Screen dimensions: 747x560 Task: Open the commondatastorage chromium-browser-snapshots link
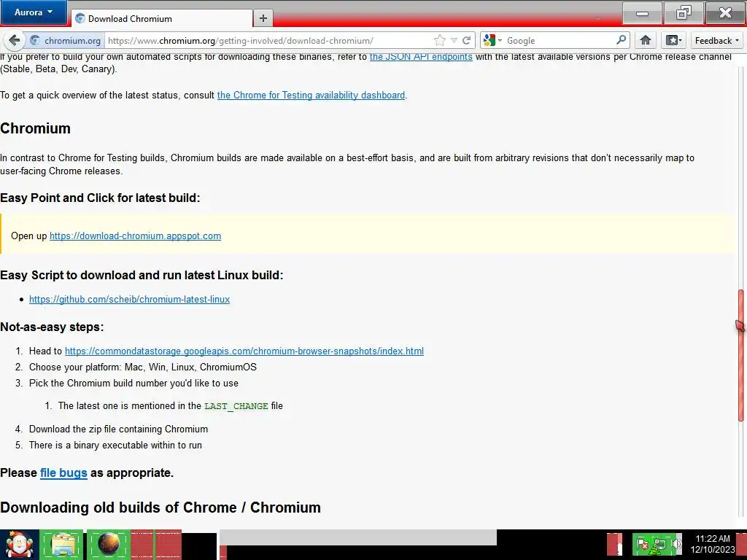244,351
